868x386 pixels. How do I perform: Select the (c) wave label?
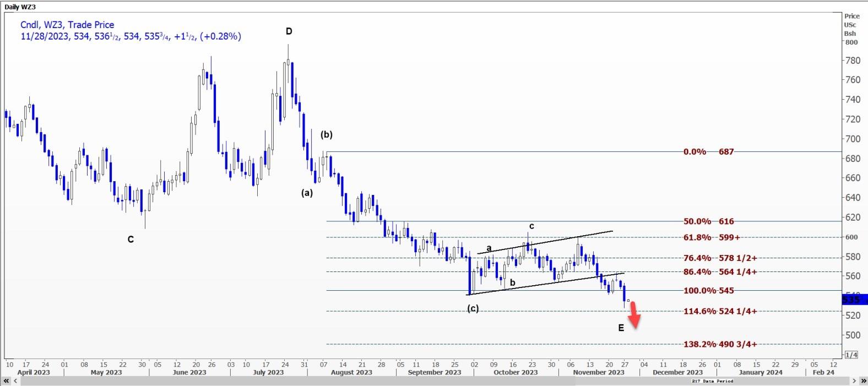(473, 308)
